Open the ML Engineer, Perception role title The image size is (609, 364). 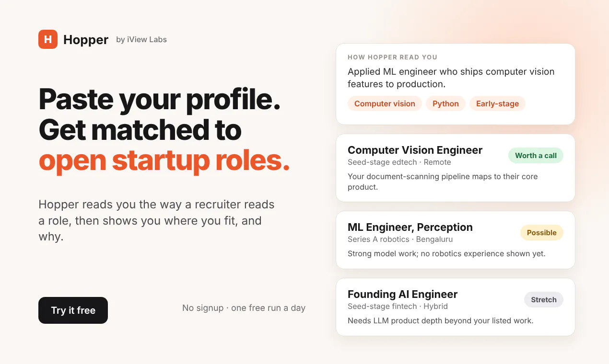tap(410, 227)
